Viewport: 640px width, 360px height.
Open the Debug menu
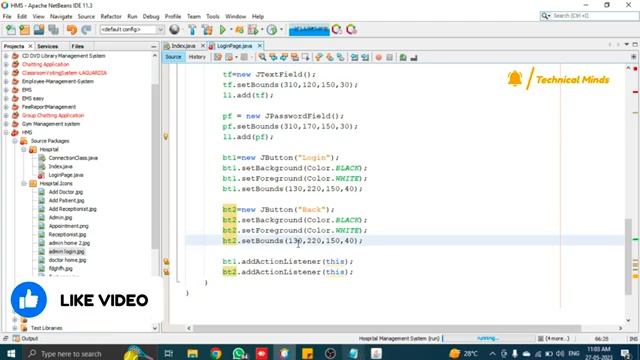[x=151, y=16]
